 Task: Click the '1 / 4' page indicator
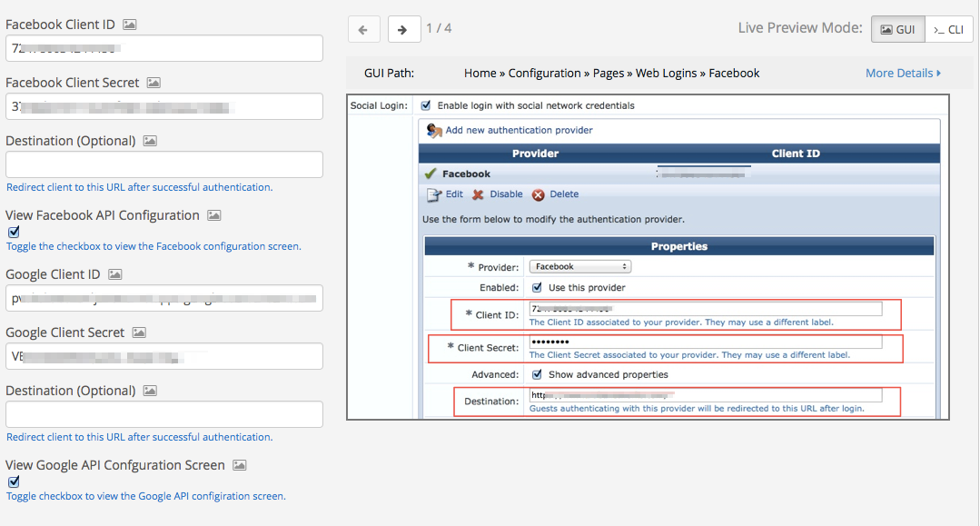coord(439,28)
